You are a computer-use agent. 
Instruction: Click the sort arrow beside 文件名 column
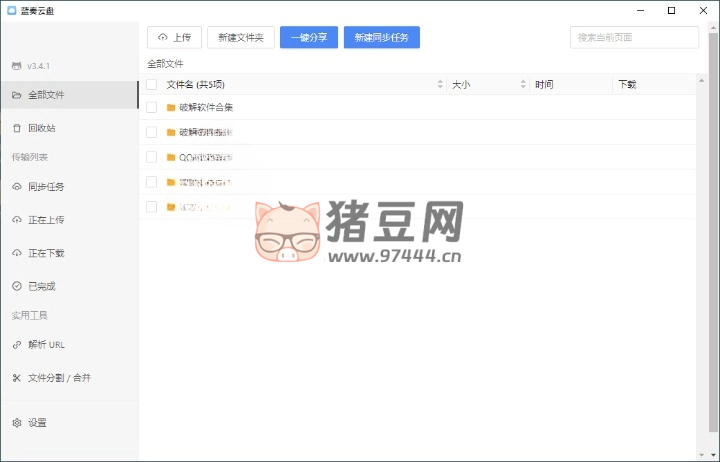[439, 85]
